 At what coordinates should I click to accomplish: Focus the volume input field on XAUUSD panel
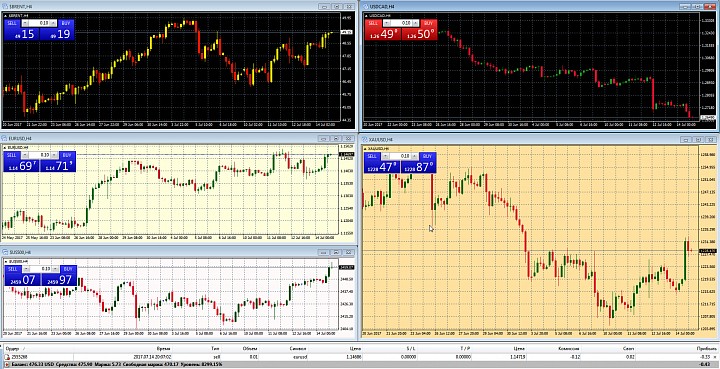pos(399,156)
